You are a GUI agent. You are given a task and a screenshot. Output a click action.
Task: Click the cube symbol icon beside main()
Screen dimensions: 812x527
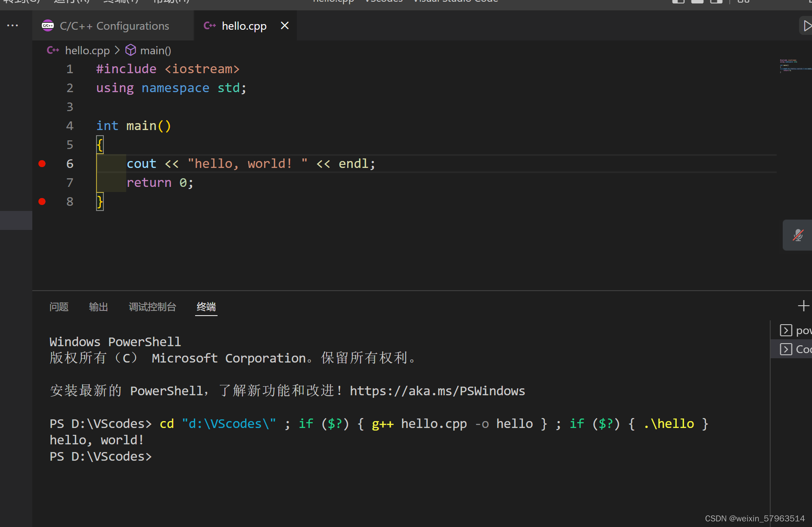pos(131,50)
